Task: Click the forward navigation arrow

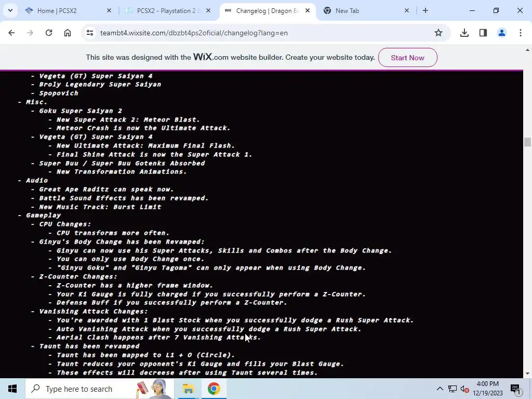Action: click(30, 33)
